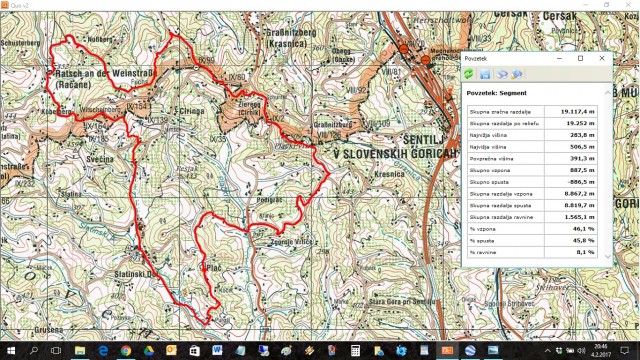Open the Windows Store taskbar icon
The width and height of the screenshot is (640, 360).
194,351
